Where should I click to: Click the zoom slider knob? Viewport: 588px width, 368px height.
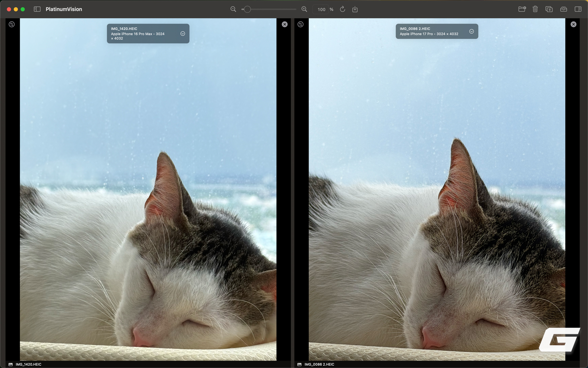pos(247,9)
